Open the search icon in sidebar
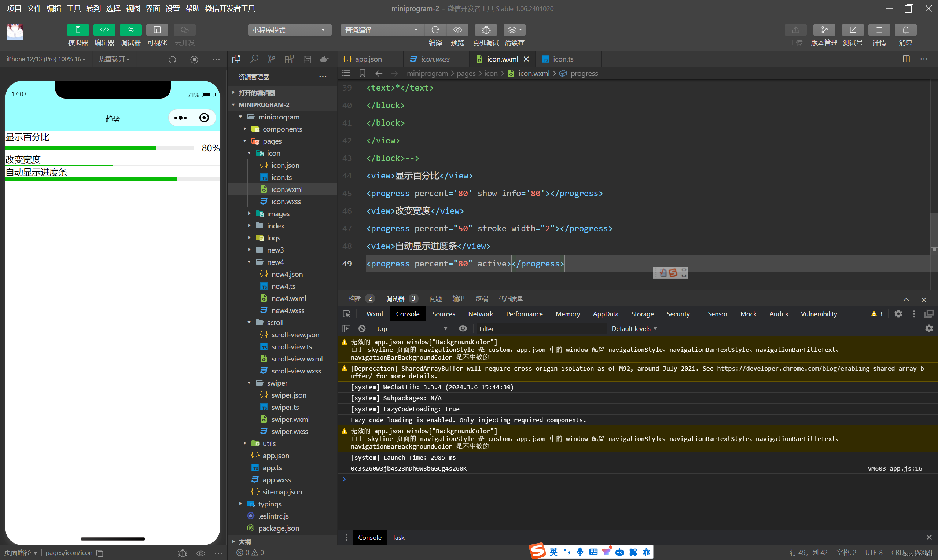The height and width of the screenshot is (560, 938). click(x=254, y=59)
